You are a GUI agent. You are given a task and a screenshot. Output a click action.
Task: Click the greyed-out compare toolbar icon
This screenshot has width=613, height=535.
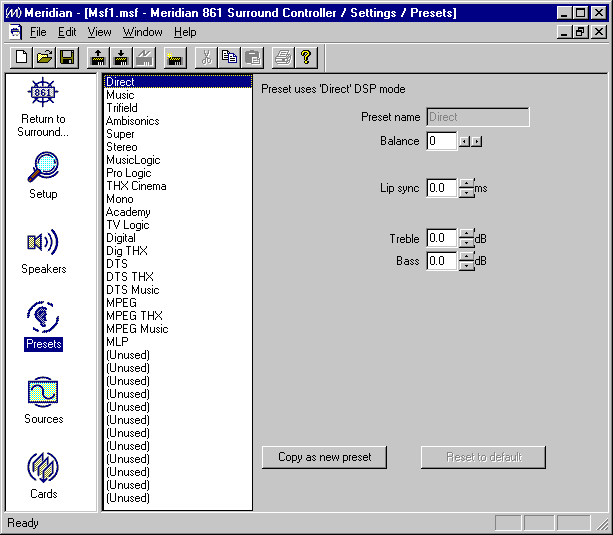point(144,58)
